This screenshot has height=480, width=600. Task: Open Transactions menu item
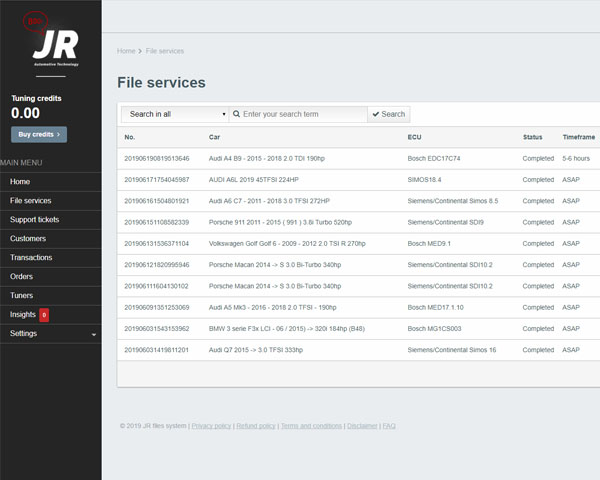(x=31, y=257)
